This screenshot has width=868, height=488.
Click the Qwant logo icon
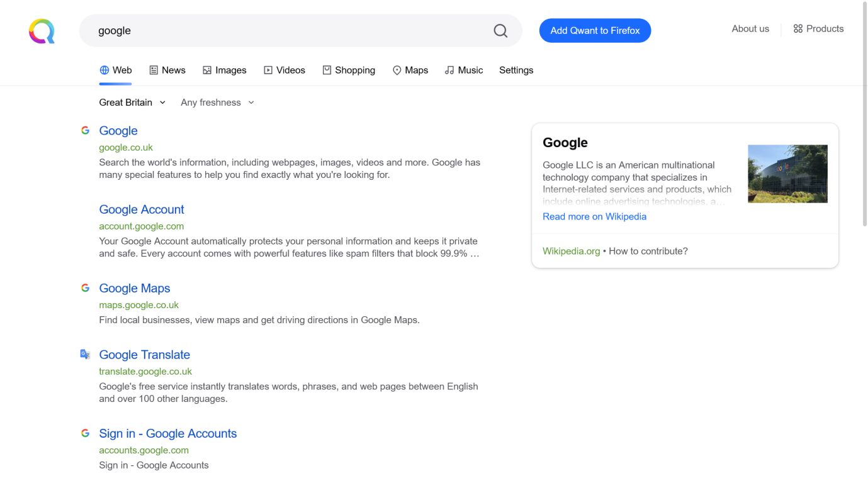[x=42, y=31]
